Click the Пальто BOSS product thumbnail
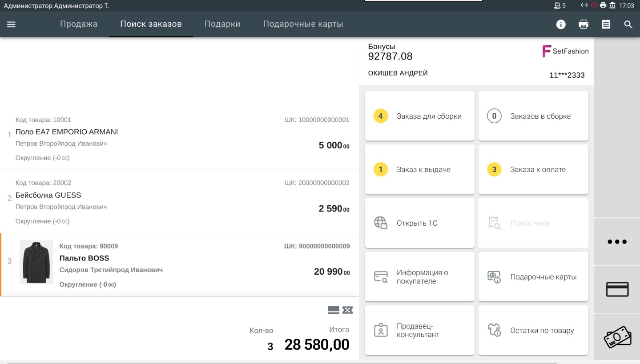This screenshot has width=640, height=364. pos(36,262)
